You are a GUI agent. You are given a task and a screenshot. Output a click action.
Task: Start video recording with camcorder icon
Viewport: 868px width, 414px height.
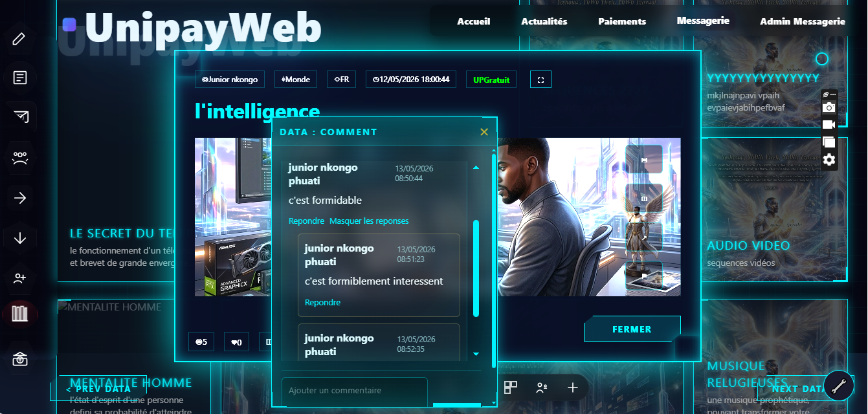[x=829, y=125]
